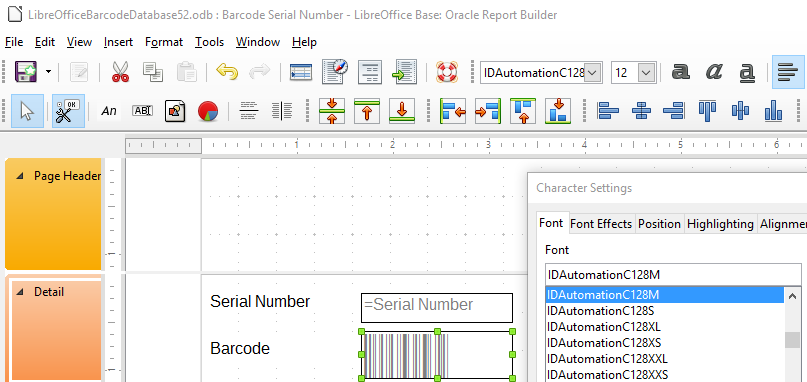Center selected objects horizontally
The height and width of the screenshot is (382, 807).
[641, 111]
